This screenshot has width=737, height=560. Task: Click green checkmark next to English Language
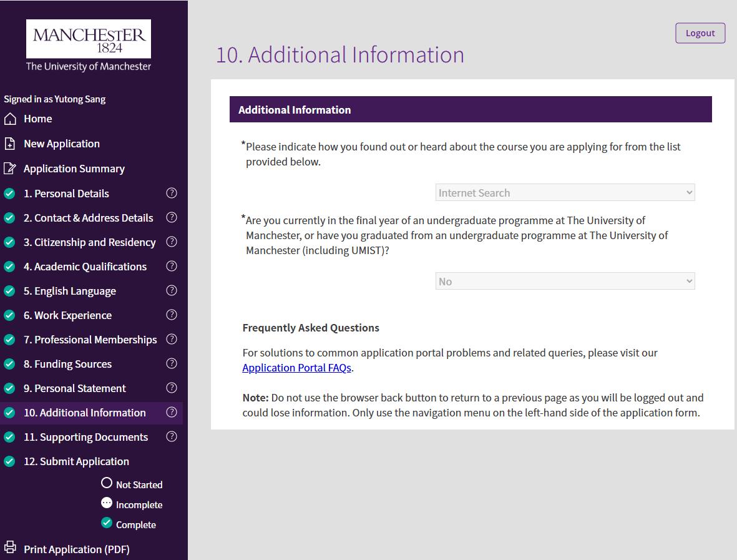point(9,291)
